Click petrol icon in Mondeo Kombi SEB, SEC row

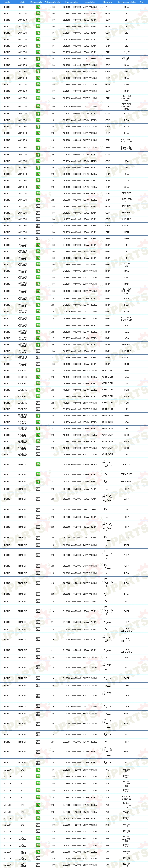tap(38, 345)
